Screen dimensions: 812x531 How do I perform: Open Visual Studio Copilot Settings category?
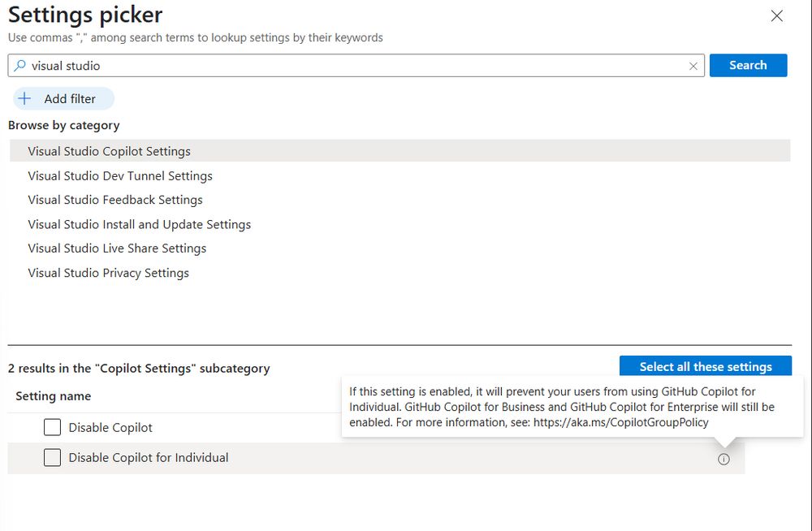point(400,151)
